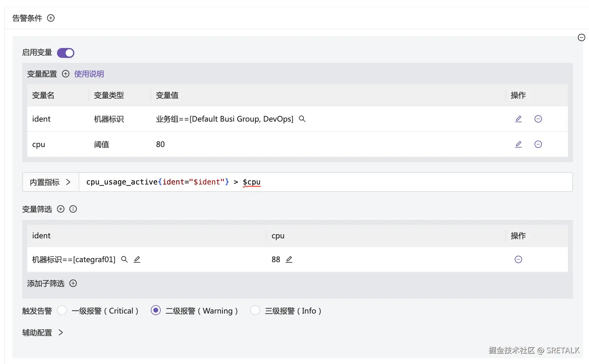Remove the alert condition block with minus icon
589x364 pixels.
click(581, 37)
